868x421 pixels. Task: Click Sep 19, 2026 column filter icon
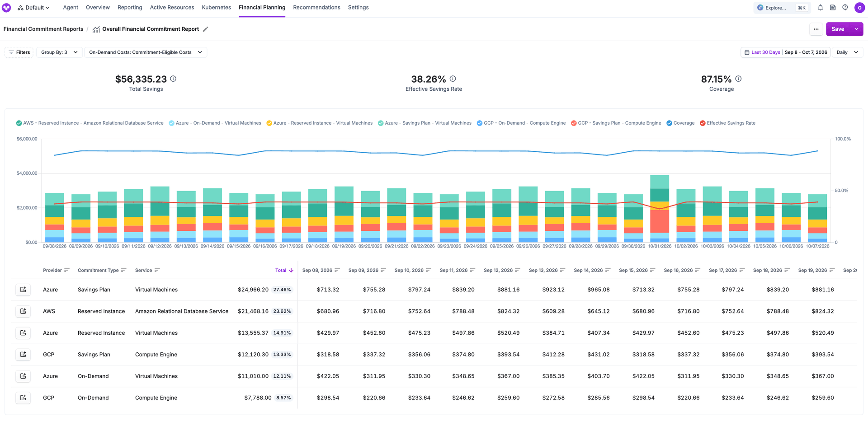pos(832,271)
